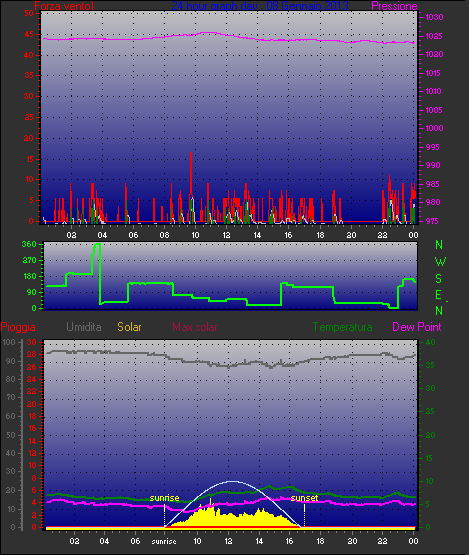The image size is (469, 555).
Task: Click the 360 value on direction axis
Action: coord(29,244)
